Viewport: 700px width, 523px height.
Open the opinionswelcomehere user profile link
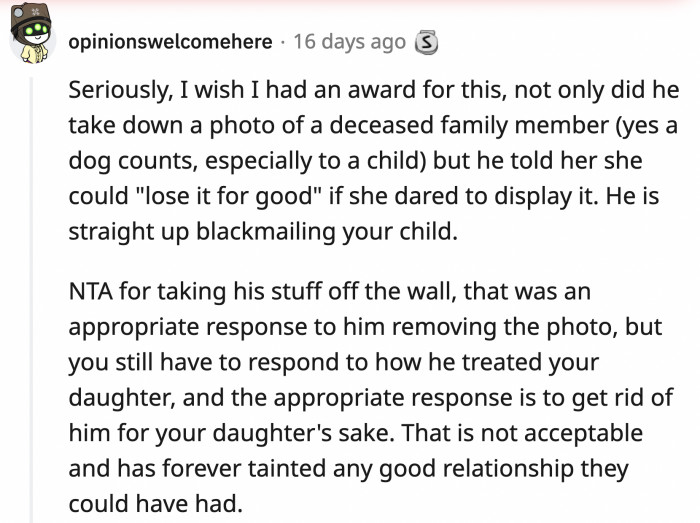(170, 42)
